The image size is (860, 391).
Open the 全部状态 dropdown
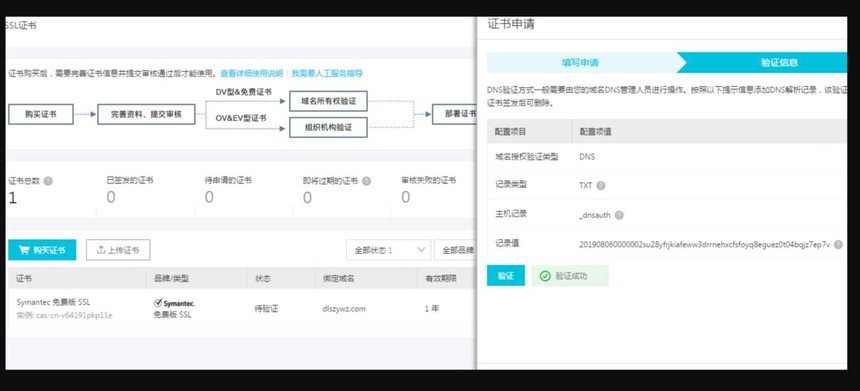(x=388, y=250)
